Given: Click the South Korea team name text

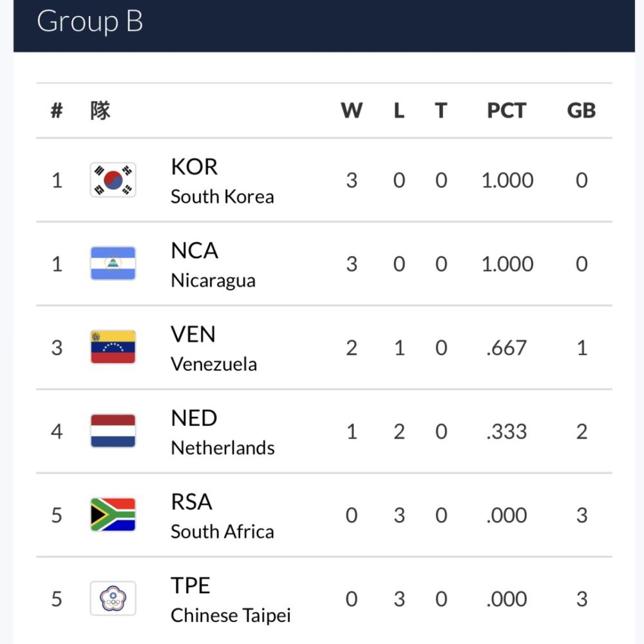Looking at the screenshot, I should tap(222, 196).
